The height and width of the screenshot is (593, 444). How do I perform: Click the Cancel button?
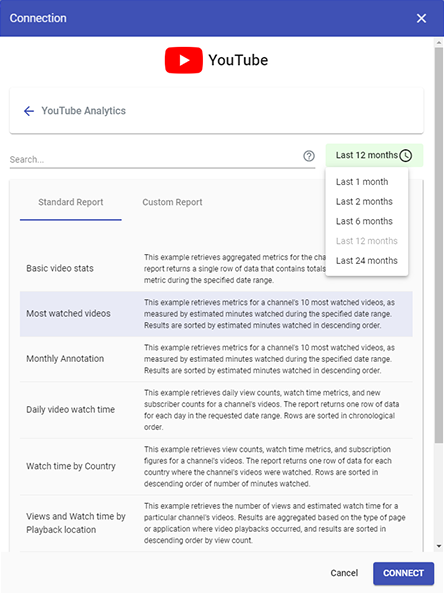click(344, 573)
